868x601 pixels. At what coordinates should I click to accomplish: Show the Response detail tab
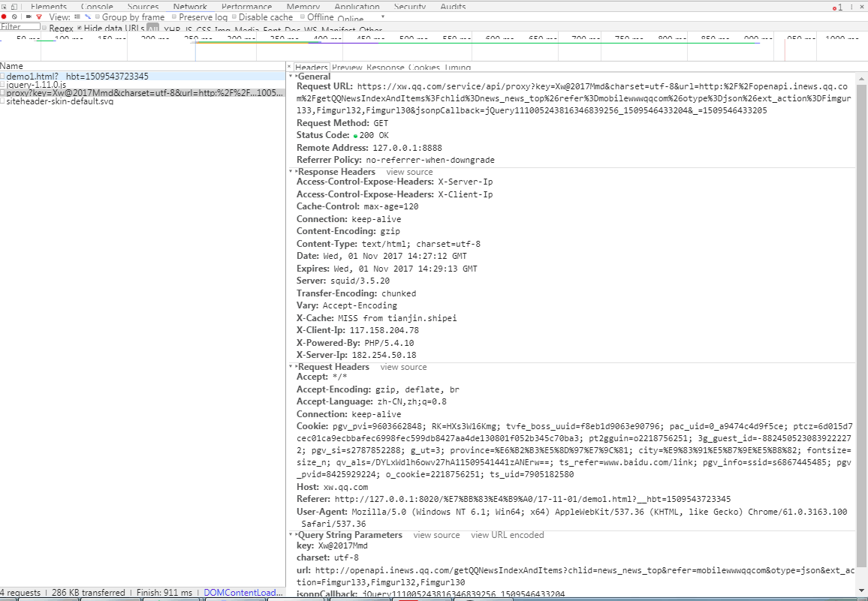point(385,67)
